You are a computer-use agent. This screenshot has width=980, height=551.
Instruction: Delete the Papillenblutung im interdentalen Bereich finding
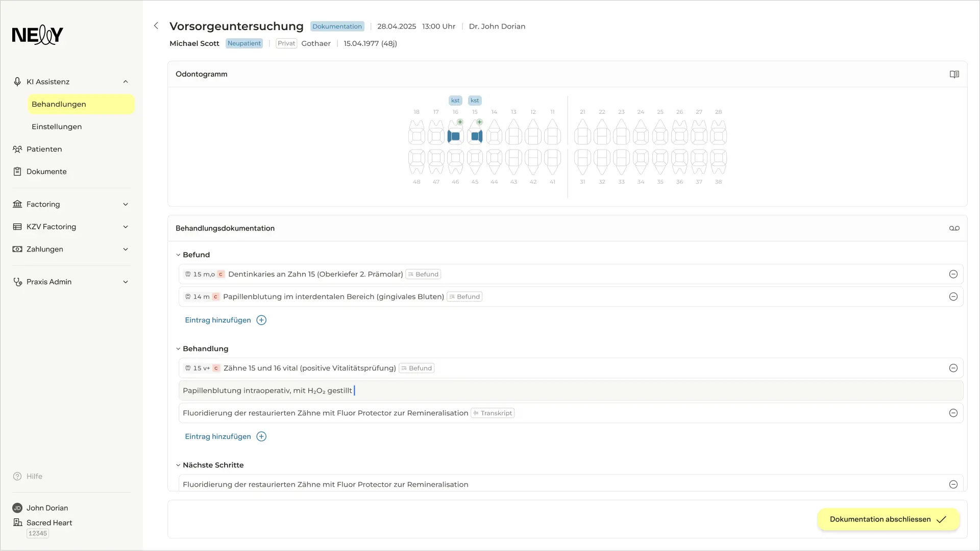point(953,296)
